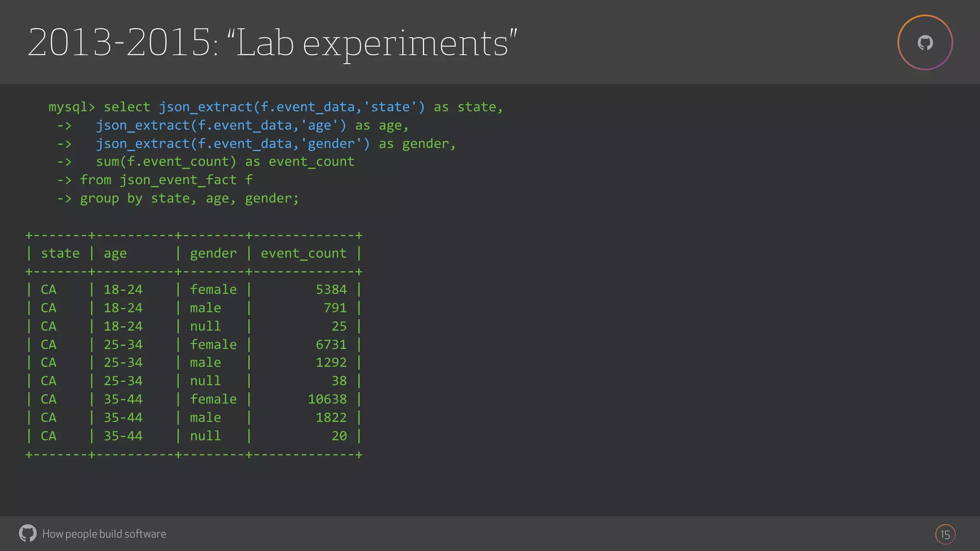
Task: Click the event count value 5384
Action: tap(331, 289)
